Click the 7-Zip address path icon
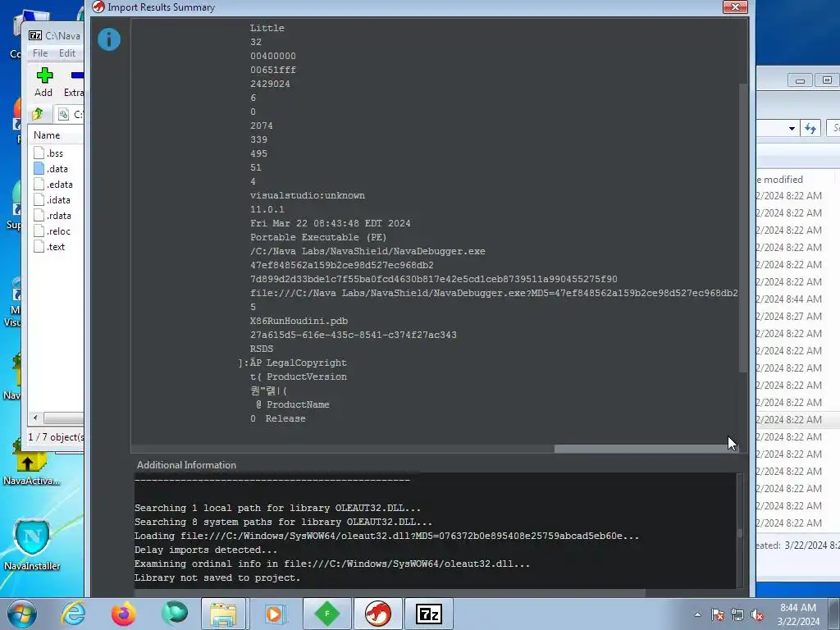 (x=63, y=114)
